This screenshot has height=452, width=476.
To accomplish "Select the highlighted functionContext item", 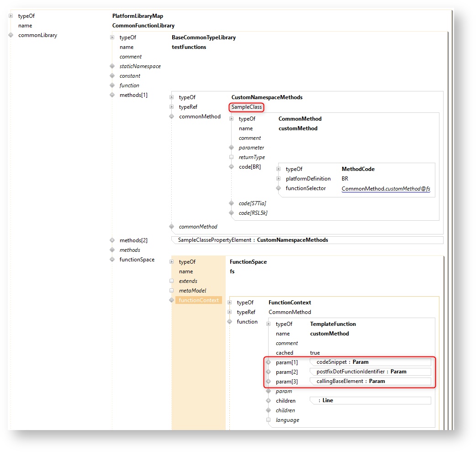I will tap(199, 300).
